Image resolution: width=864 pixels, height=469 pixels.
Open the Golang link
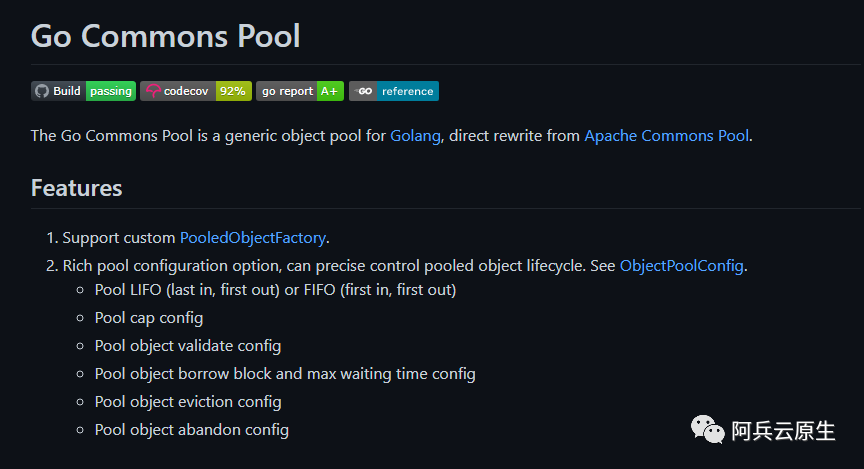tap(415, 136)
